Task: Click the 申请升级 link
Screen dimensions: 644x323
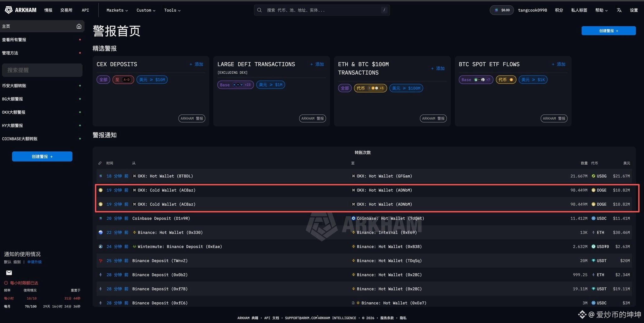Action: coord(34,262)
